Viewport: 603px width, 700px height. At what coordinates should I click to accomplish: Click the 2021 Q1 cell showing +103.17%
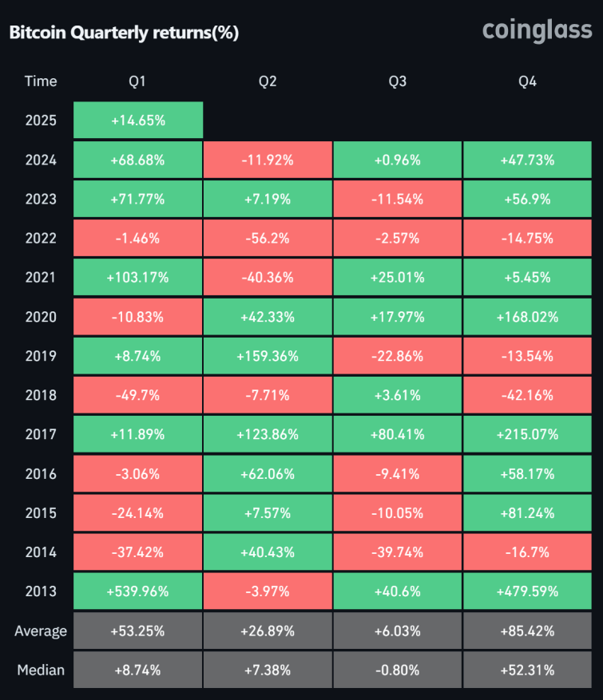(138, 277)
